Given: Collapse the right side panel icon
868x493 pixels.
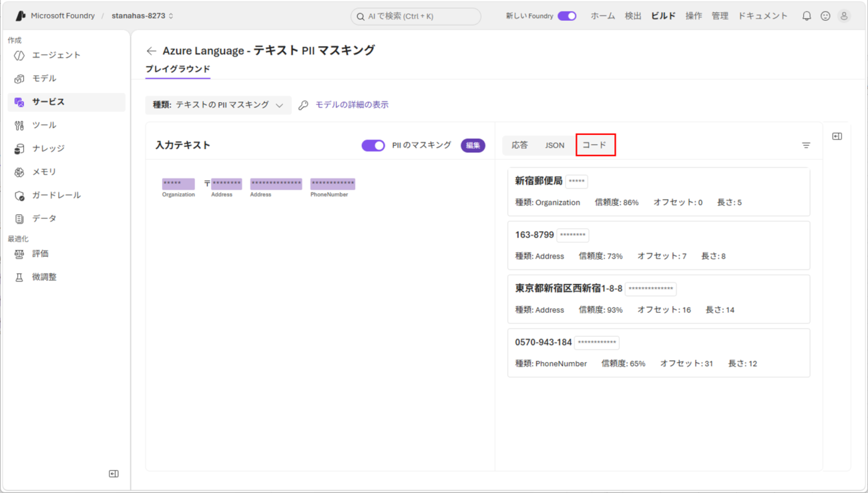Looking at the screenshot, I should click(837, 136).
